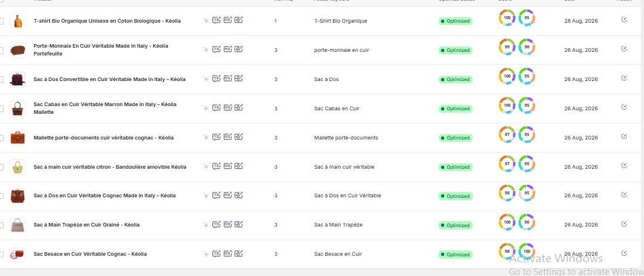Open edit action for T-shirt Bio Organique row
The width and height of the screenshot is (644, 276).
point(624,19)
